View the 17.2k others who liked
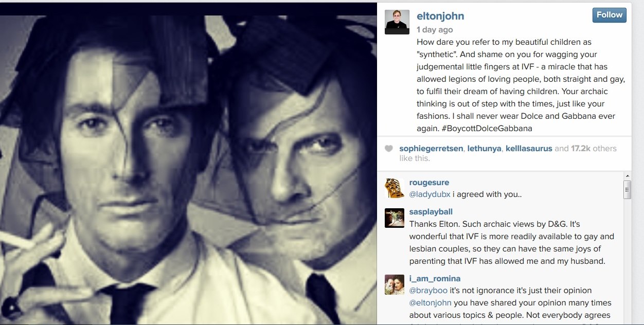This screenshot has width=644, height=325. pos(594,149)
